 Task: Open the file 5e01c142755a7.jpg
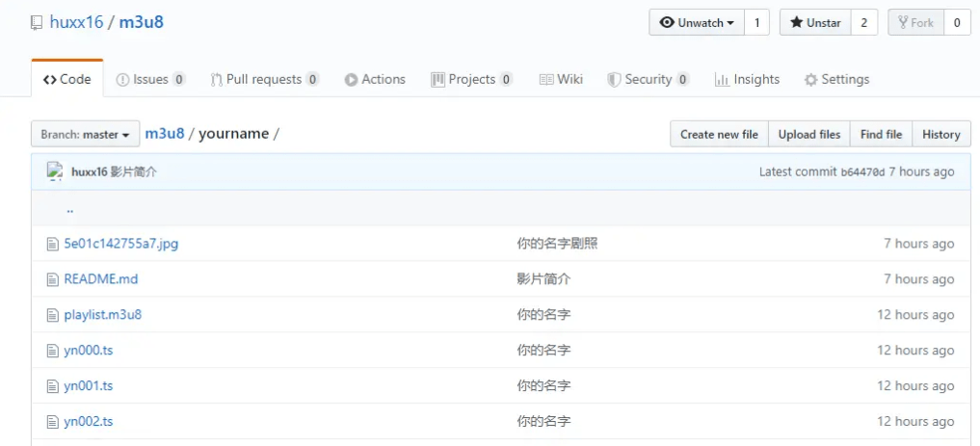tap(121, 244)
